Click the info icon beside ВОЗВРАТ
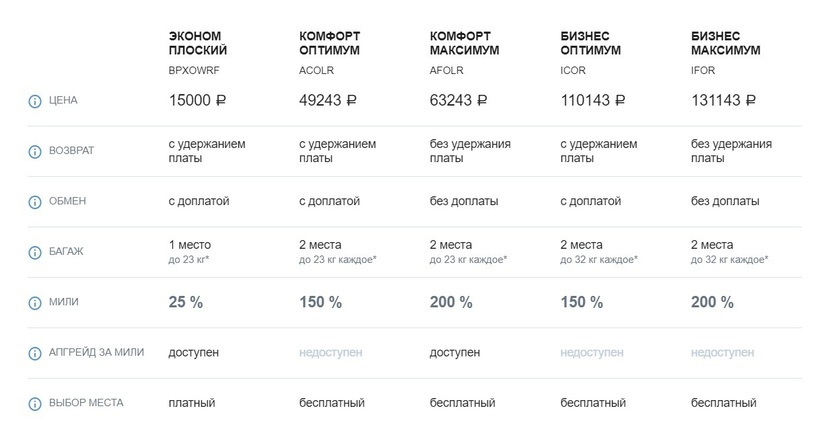 [x=34, y=151]
